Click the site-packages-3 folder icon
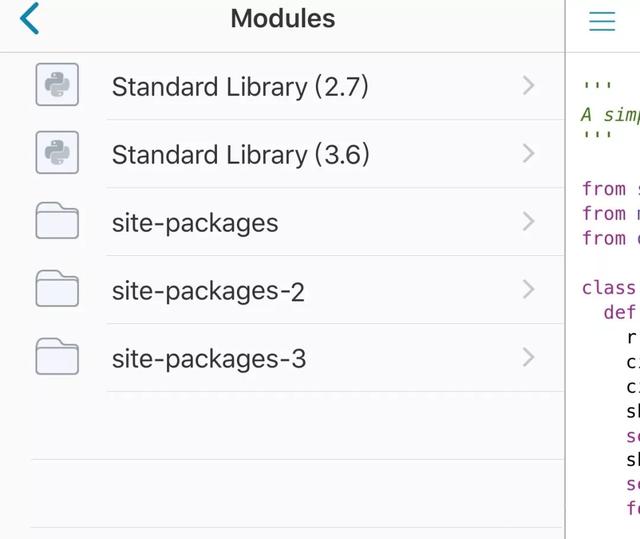This screenshot has width=640, height=539. 57,356
